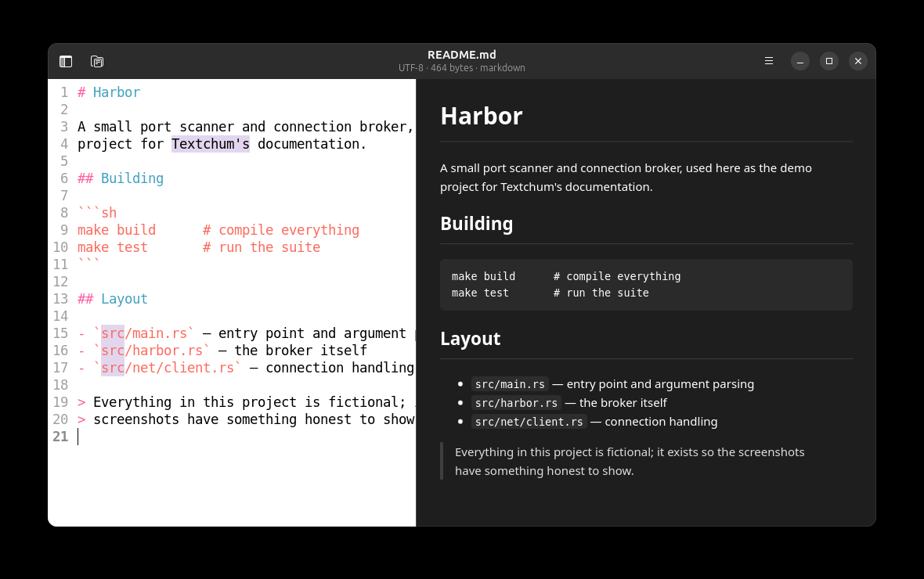This screenshot has height=579, width=924.
Task: Click 'make build' in the editor source
Action: 117,230
